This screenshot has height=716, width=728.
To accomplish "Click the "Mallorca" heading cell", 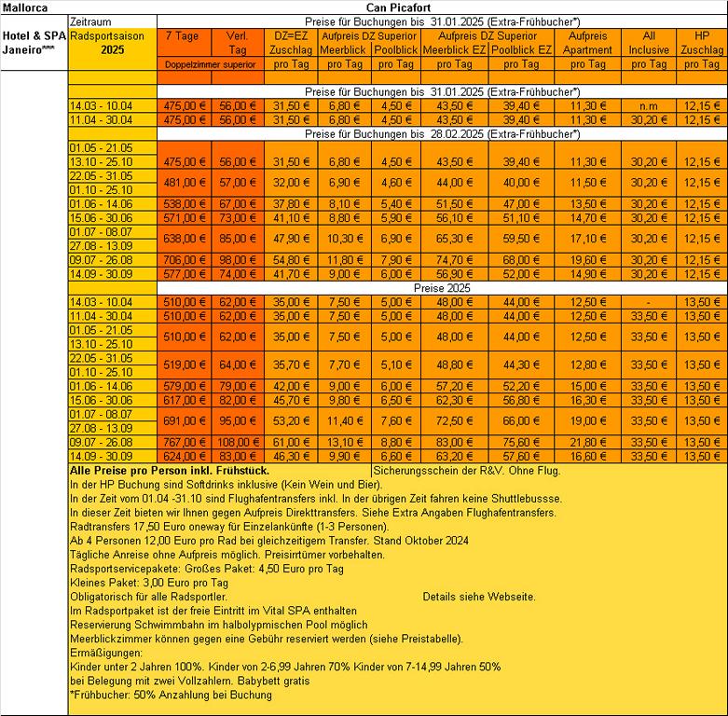I will pos(25,7).
